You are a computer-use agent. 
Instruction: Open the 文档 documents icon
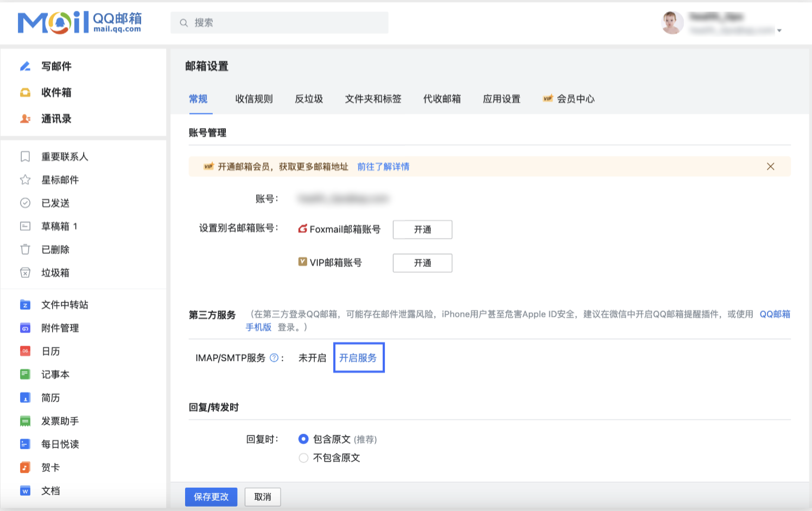click(25, 490)
